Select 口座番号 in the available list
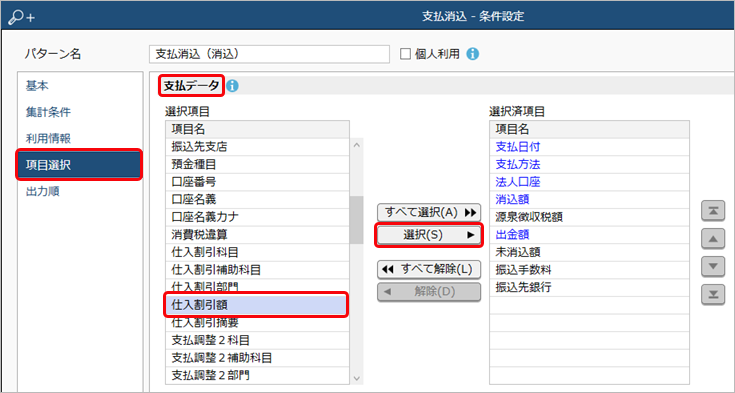 pos(257,182)
